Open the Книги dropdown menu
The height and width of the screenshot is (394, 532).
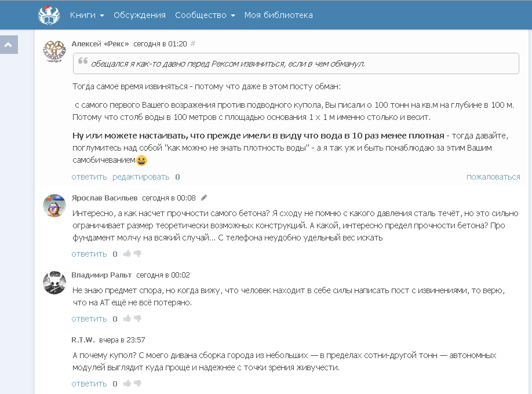[x=87, y=15]
